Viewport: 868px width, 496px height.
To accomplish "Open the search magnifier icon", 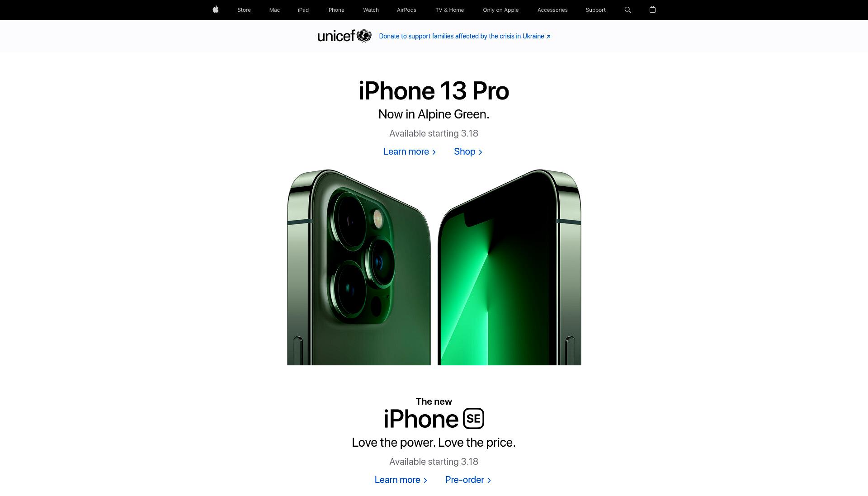I will coord(627,9).
